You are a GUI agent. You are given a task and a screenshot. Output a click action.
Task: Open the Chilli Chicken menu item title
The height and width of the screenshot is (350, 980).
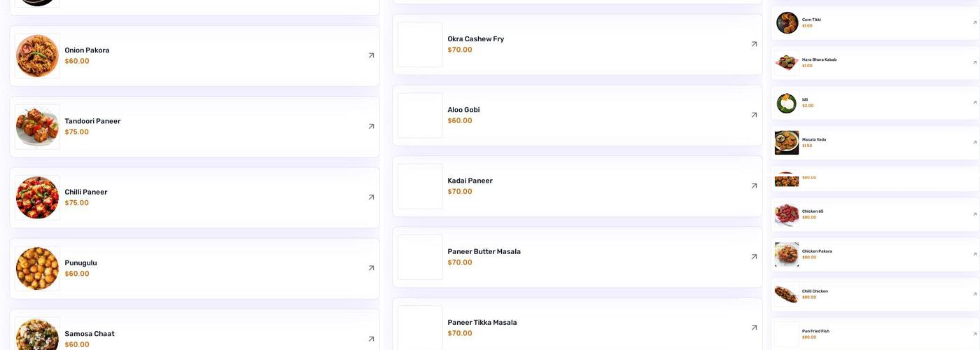[815, 291]
